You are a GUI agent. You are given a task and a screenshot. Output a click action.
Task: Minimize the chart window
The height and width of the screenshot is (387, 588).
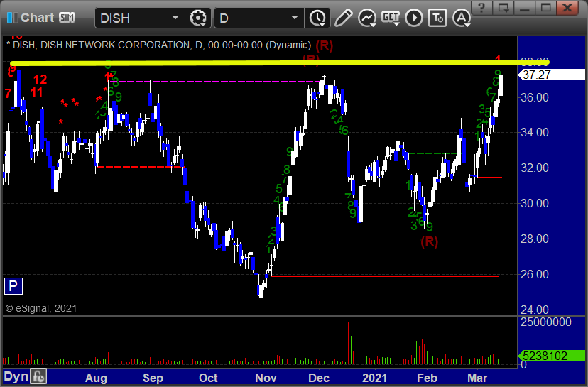click(524, 8)
